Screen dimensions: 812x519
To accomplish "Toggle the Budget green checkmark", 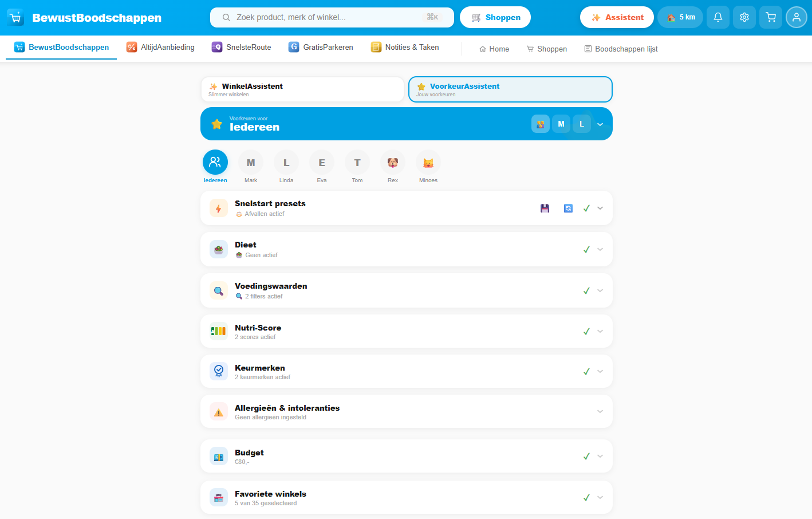I will point(586,457).
